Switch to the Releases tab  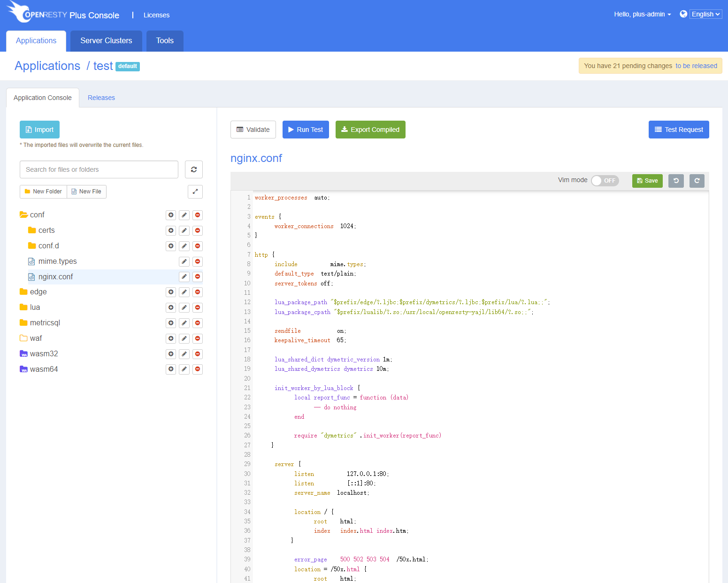click(101, 98)
